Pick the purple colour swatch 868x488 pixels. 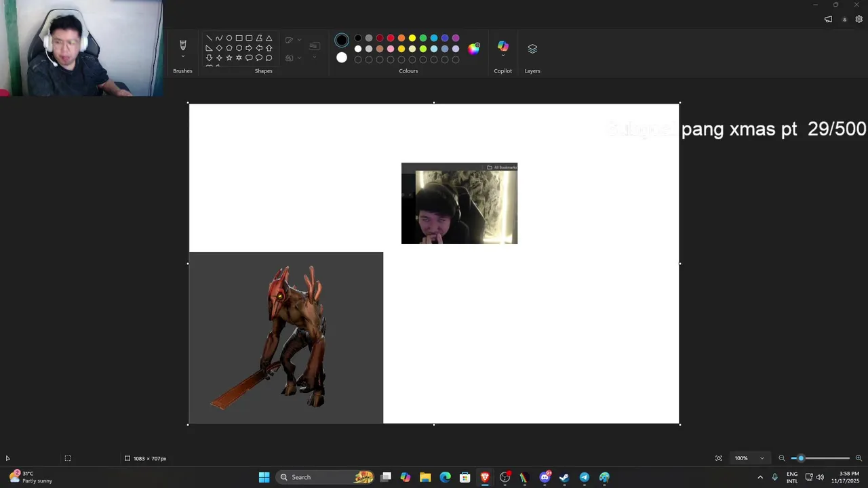(456, 38)
